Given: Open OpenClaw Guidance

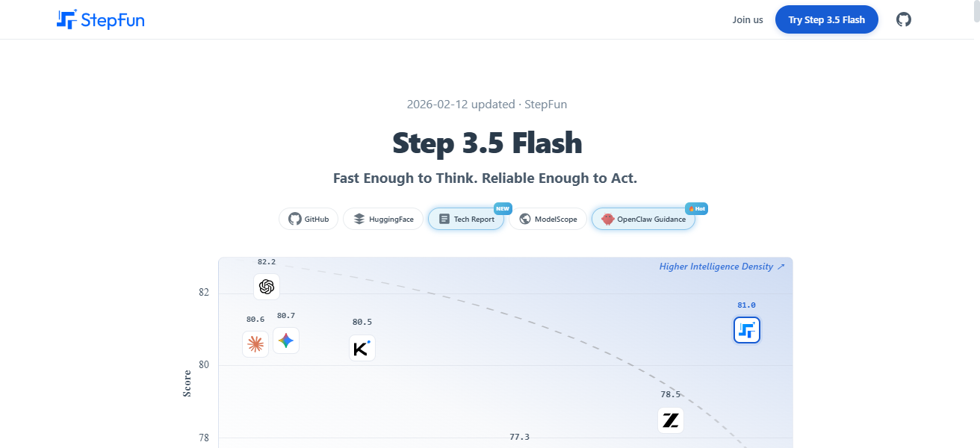Looking at the screenshot, I should point(643,219).
